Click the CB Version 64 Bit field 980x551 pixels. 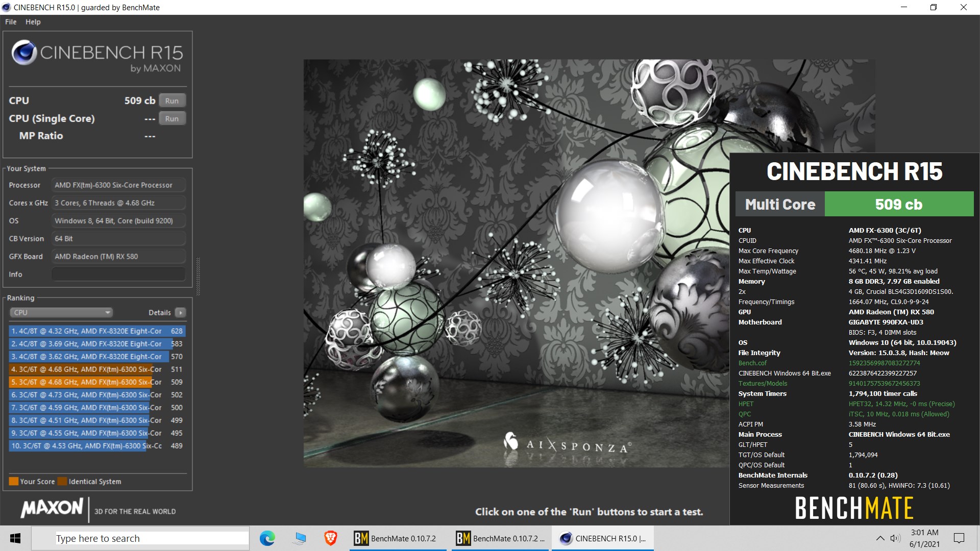point(118,239)
